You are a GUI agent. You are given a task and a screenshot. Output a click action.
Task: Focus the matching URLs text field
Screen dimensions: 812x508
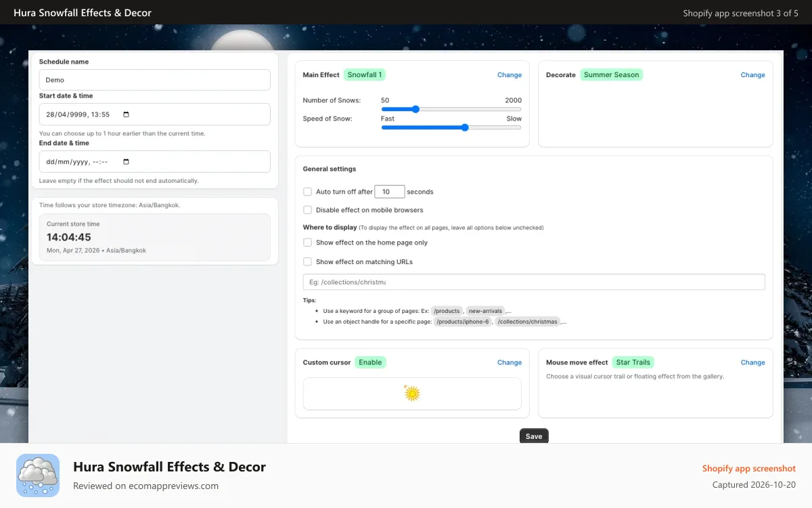coord(534,282)
